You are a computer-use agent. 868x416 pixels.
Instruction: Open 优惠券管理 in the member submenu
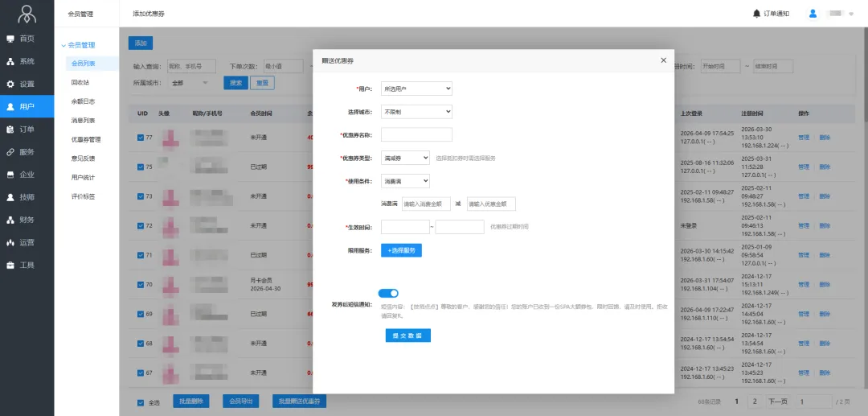(86, 139)
